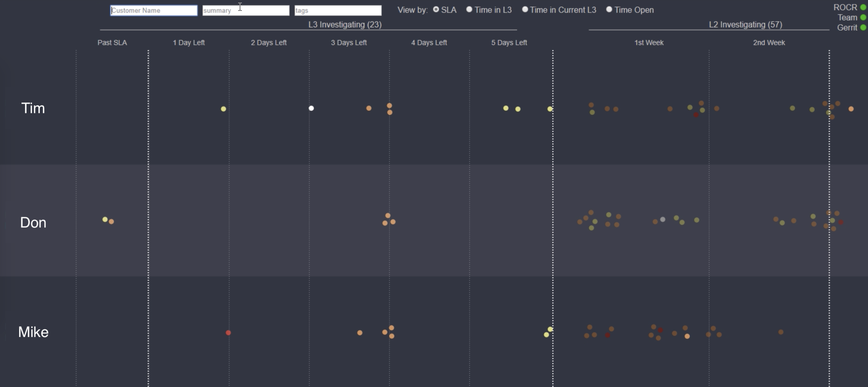Click into the summary filter field
This screenshot has width=868, height=387.
[246, 10]
